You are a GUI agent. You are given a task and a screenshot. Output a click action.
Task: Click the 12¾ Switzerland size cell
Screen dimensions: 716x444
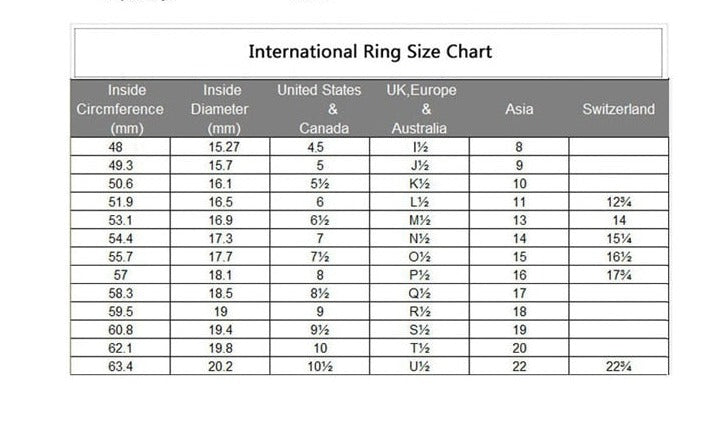(618, 202)
